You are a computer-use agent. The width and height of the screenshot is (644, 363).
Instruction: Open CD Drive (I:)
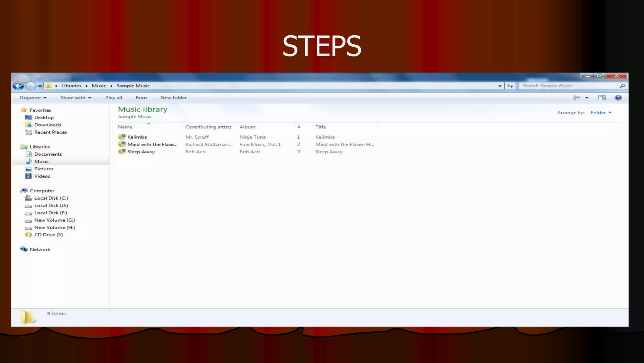point(48,235)
